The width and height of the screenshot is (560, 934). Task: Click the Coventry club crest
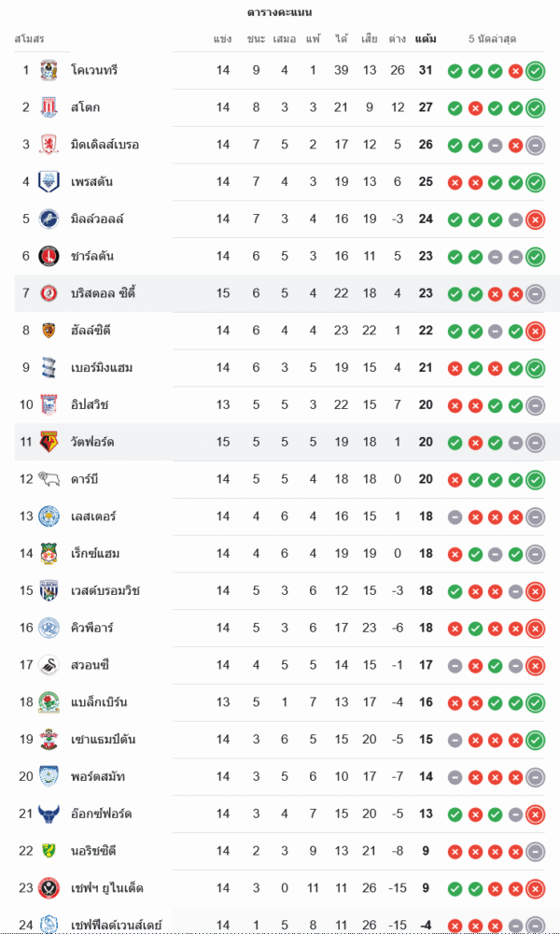(x=49, y=70)
